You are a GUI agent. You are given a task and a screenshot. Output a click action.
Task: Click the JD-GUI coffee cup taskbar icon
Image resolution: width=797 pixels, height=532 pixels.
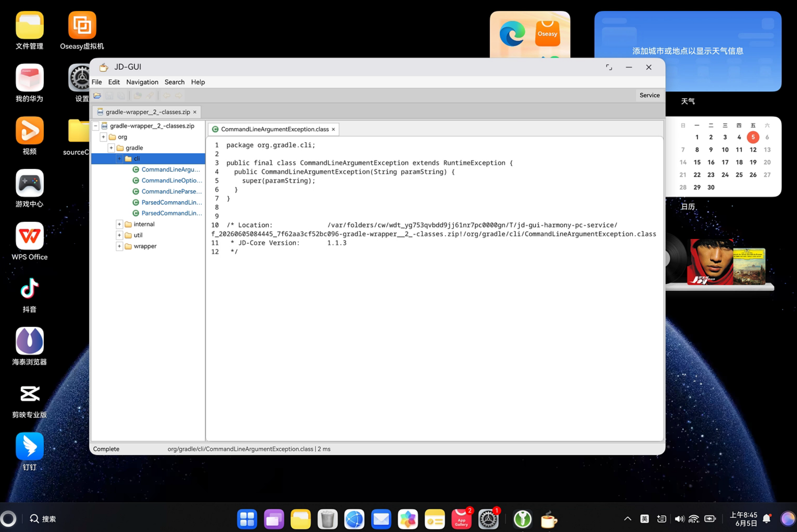549,520
